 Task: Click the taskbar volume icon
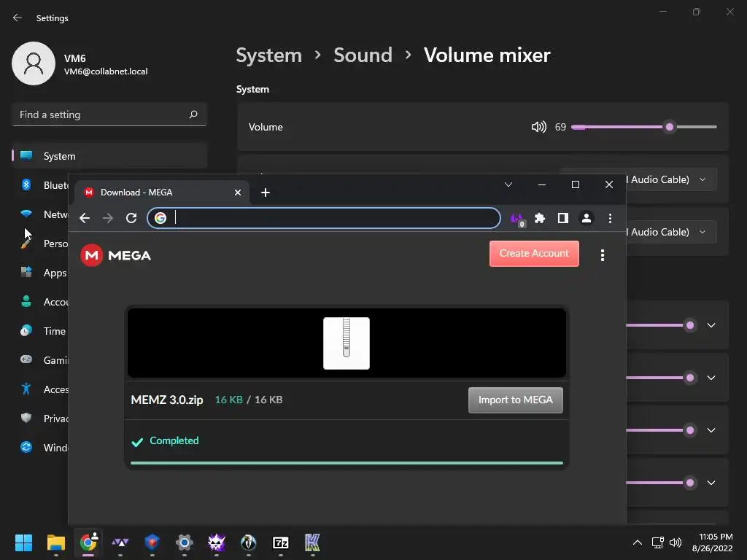click(676, 542)
